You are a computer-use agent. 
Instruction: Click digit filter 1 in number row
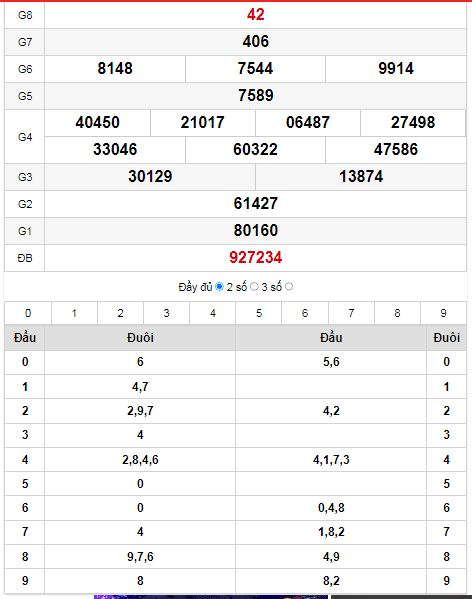pos(74,313)
